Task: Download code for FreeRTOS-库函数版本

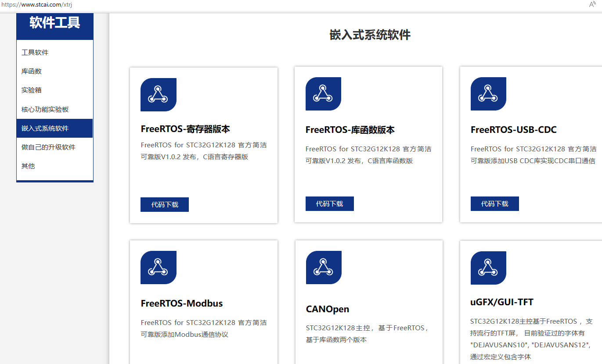Action: (x=330, y=203)
